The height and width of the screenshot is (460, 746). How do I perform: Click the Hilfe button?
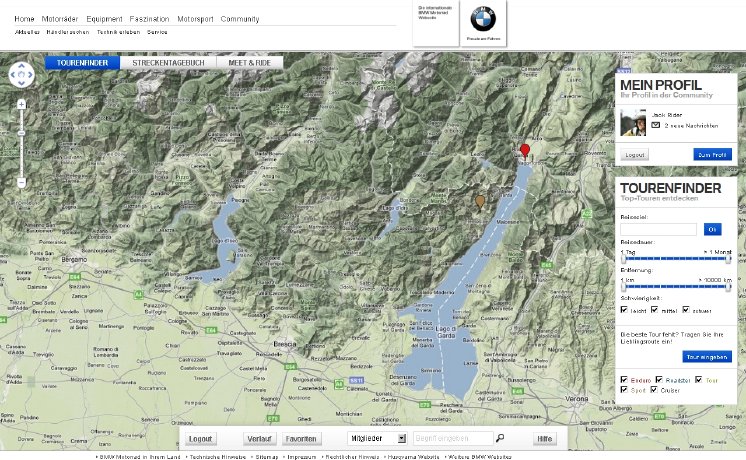pos(545,439)
